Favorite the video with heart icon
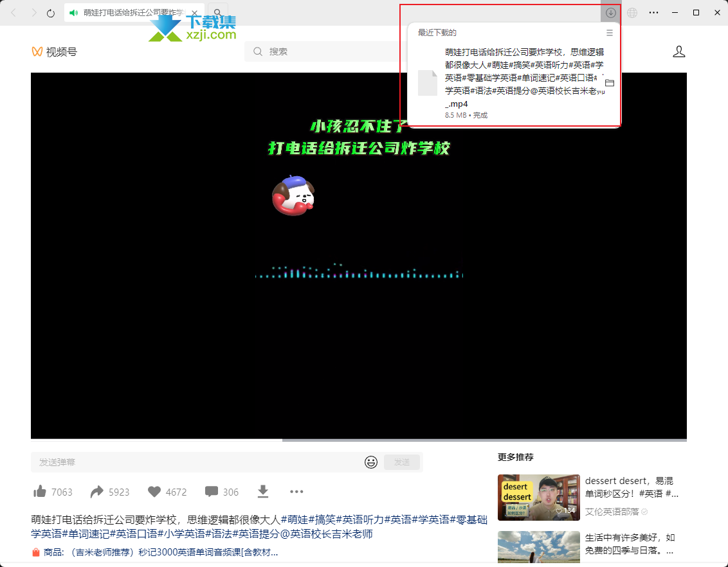Screen dimensions: 728x567 [154, 492]
